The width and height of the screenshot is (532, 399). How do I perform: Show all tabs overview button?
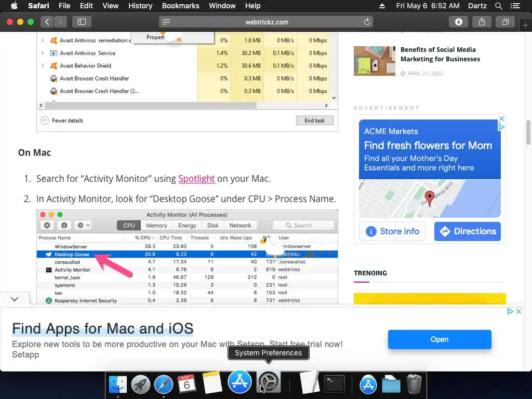(x=505, y=22)
